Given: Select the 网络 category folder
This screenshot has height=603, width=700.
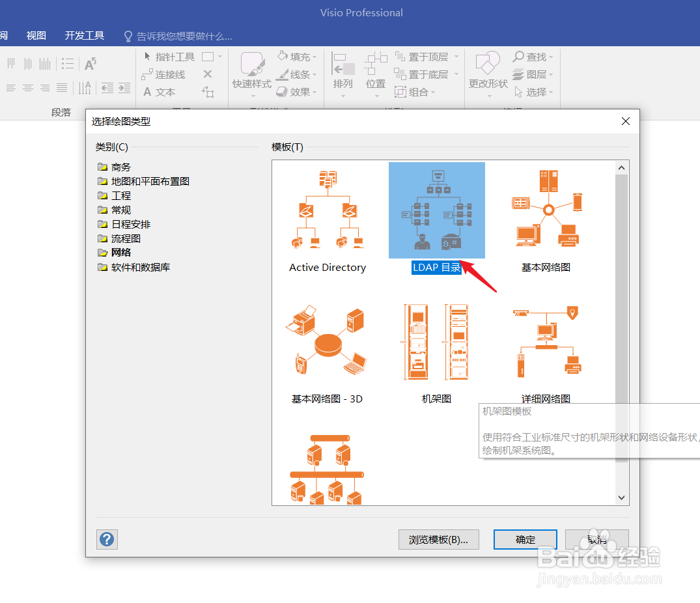Looking at the screenshot, I should [x=115, y=253].
